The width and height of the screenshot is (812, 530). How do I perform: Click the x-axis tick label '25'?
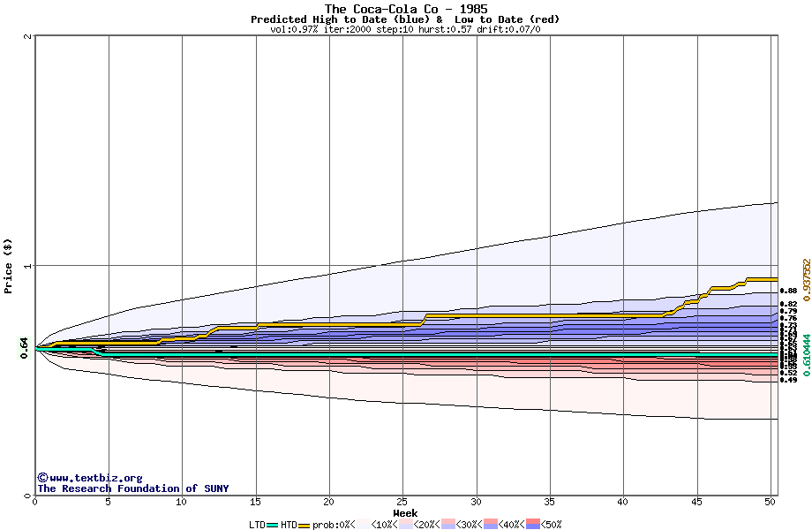pos(402,502)
